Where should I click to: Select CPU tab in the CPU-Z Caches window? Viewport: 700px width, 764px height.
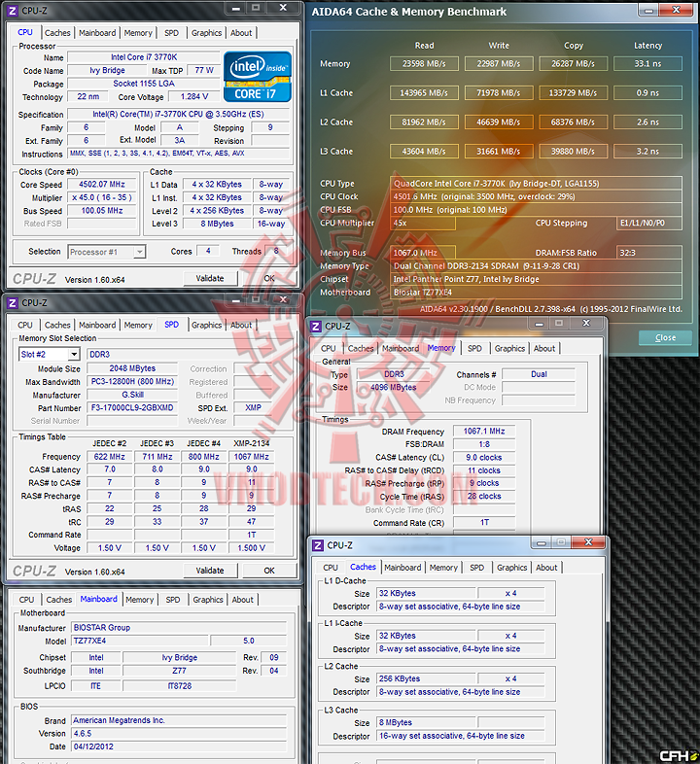pyautogui.click(x=331, y=568)
